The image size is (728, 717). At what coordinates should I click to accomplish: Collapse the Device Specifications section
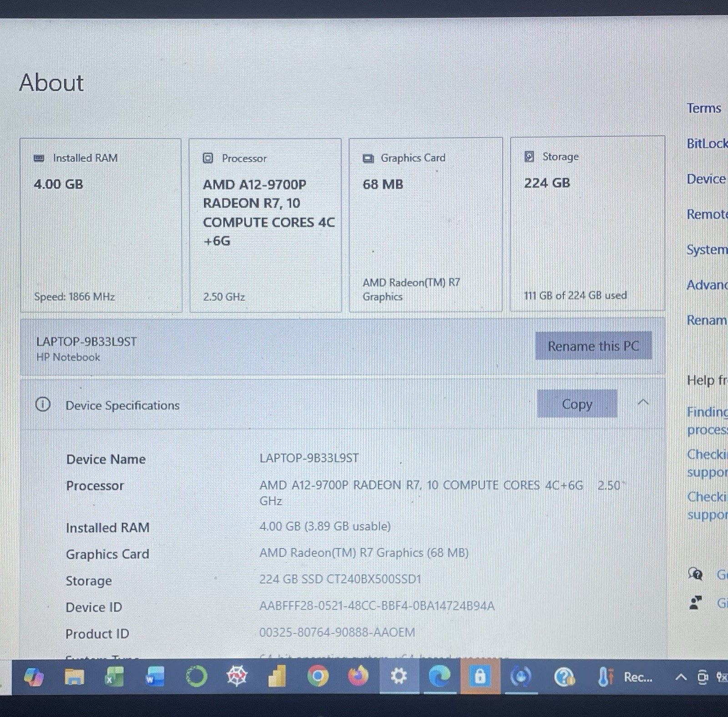click(643, 402)
